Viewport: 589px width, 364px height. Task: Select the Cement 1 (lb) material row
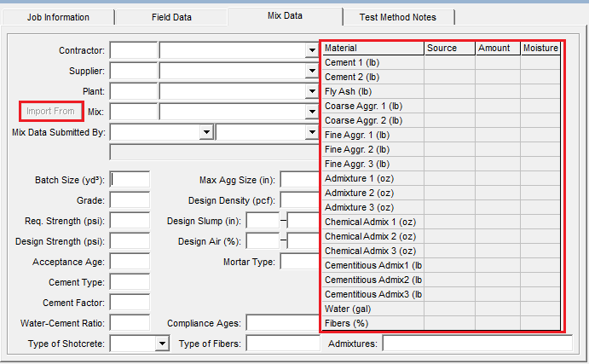(x=372, y=62)
